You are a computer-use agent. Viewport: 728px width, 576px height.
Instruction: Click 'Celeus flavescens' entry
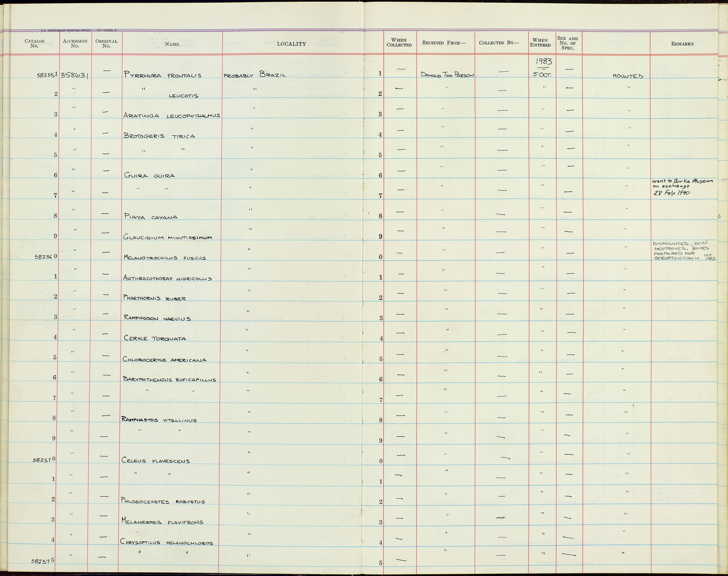pos(155,461)
